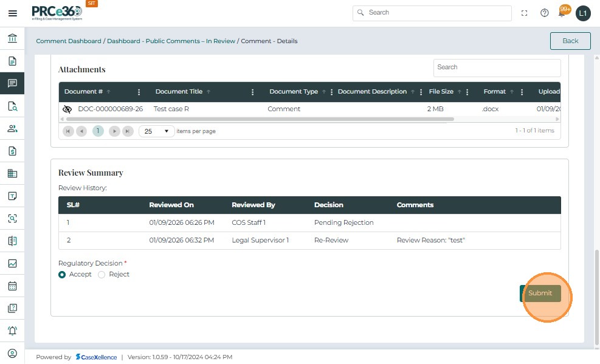Toggle fullscreen mode icon
Image resolution: width=600 pixels, height=364 pixels.
(x=524, y=13)
